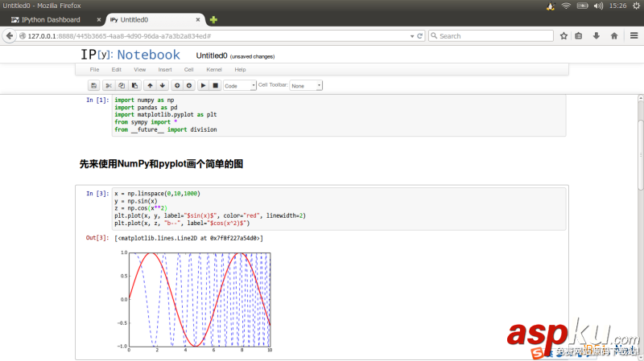644x361 pixels.
Task: Open the File menu
Action: [94, 70]
